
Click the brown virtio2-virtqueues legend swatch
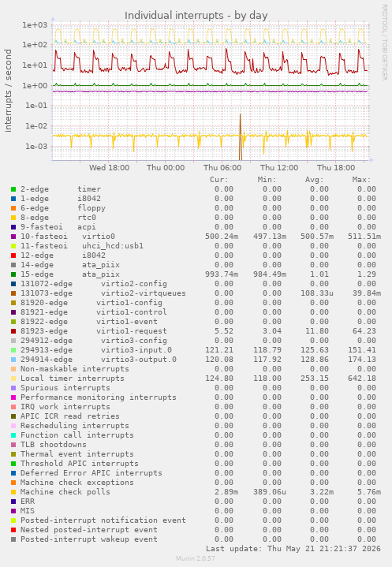(13, 293)
